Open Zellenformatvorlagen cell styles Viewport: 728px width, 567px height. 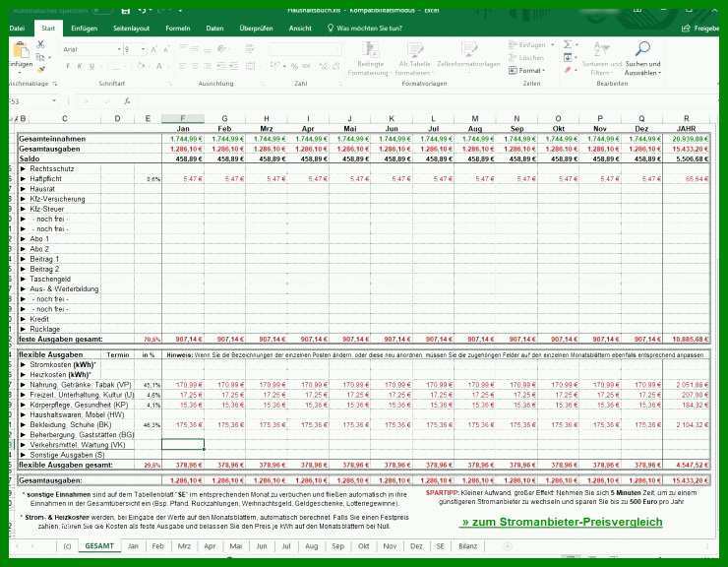click(x=469, y=55)
